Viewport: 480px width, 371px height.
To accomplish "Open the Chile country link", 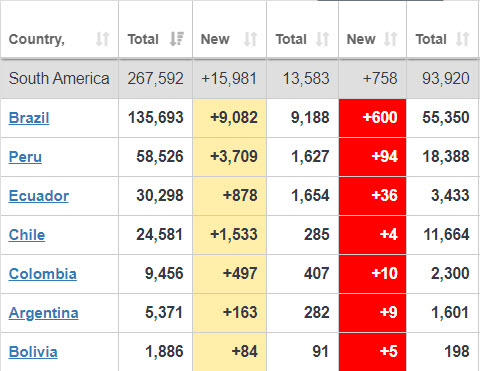I will [27, 235].
